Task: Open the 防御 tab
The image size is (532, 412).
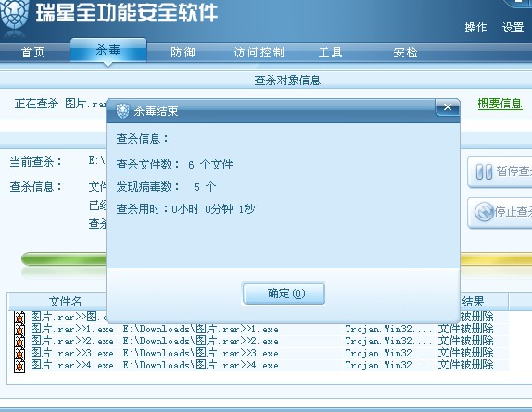Action: [183, 53]
